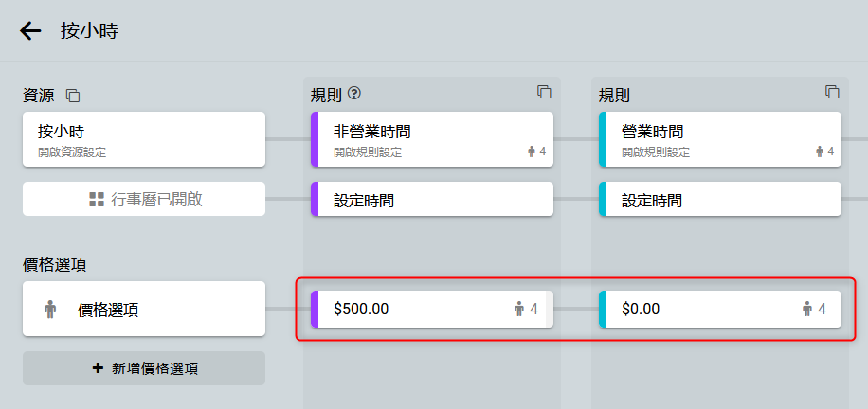
Task: Open 設定時間 for 營業時間 rule
Action: (720, 200)
